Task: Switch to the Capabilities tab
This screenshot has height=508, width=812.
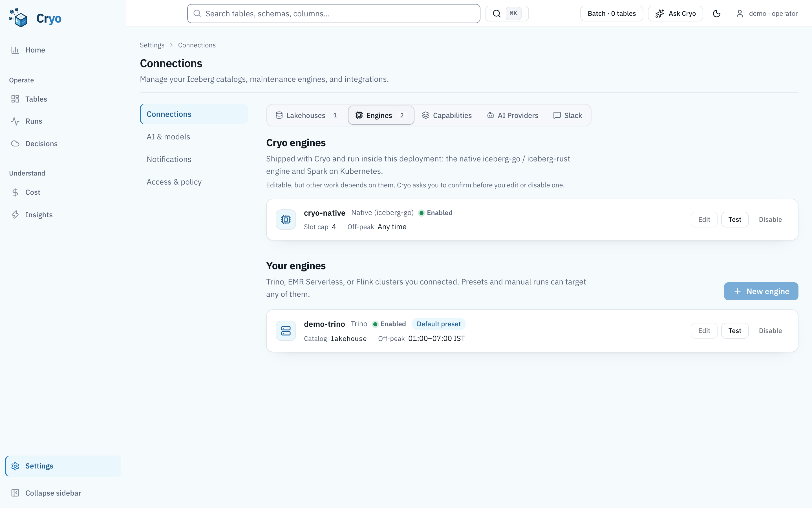Action: pos(447,115)
